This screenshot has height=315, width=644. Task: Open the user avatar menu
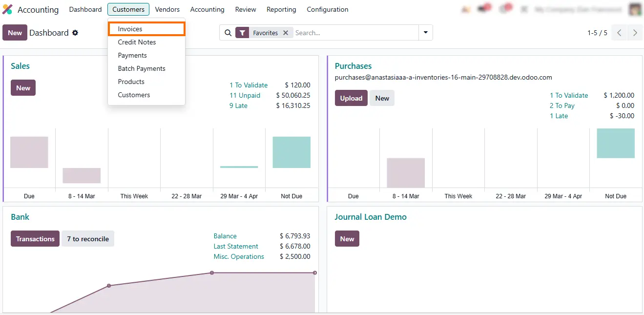point(635,9)
